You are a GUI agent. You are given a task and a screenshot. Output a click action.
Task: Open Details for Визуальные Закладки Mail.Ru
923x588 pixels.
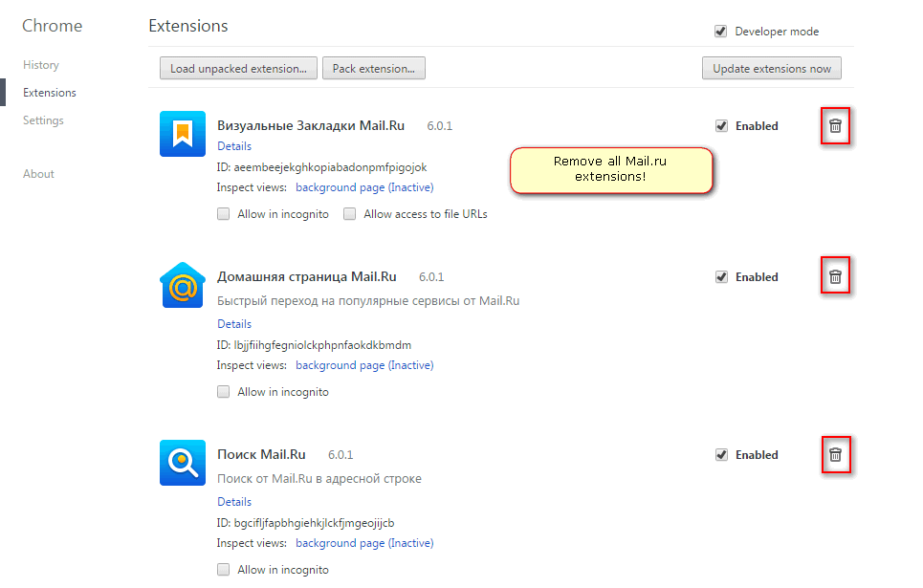[234, 145]
